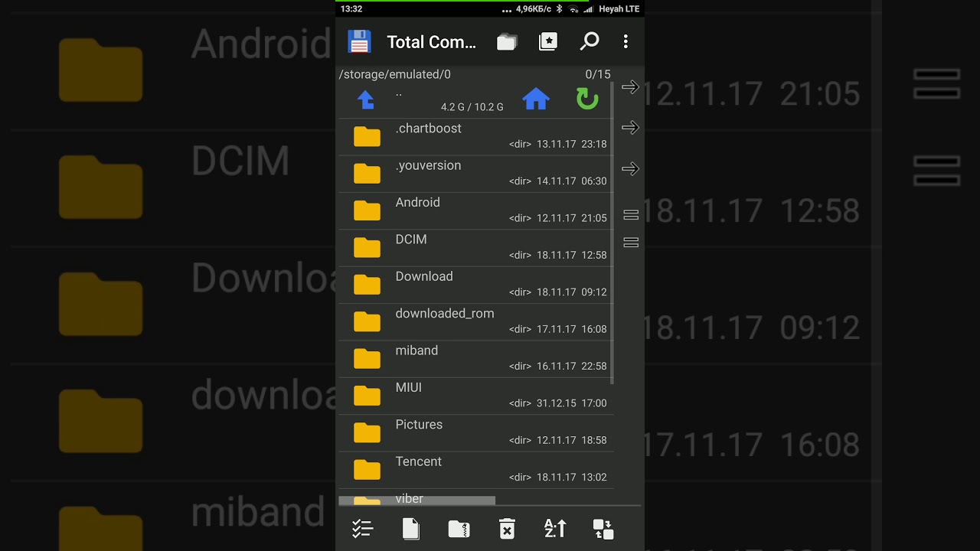
Task: Tap the 13.11.17 23:18 date of .chartboost
Action: pos(572,144)
